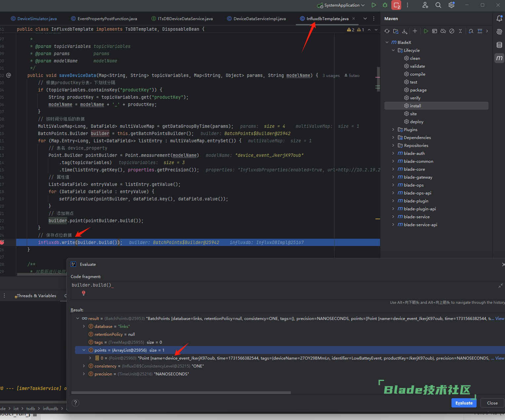The image size is (505, 420).
Task: Open Execute Maven Goal icon
Action: [435, 31]
